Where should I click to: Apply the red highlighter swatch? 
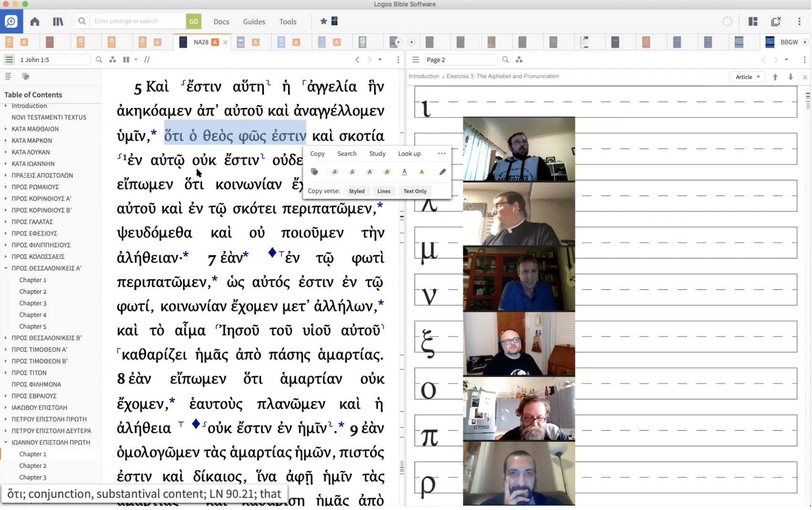(x=335, y=172)
